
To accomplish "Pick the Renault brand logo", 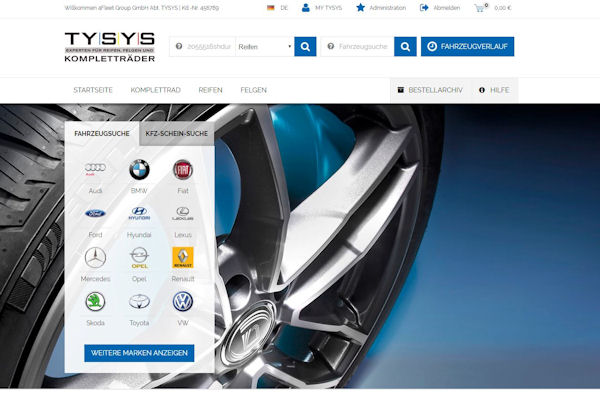I will click(x=183, y=258).
